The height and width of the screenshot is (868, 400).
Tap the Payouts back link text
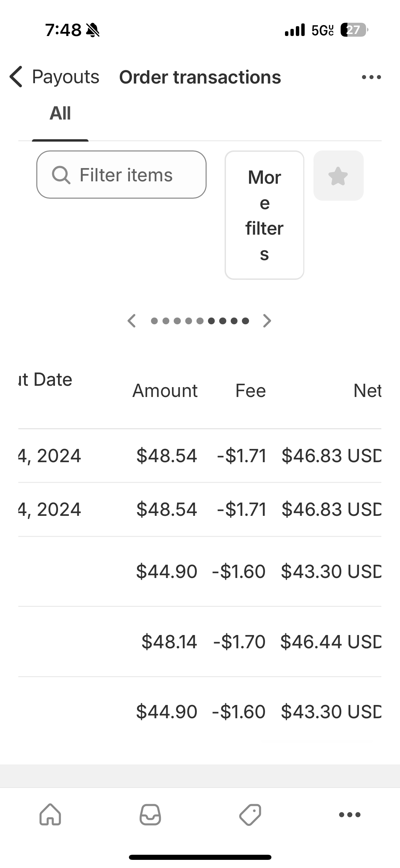[65, 77]
